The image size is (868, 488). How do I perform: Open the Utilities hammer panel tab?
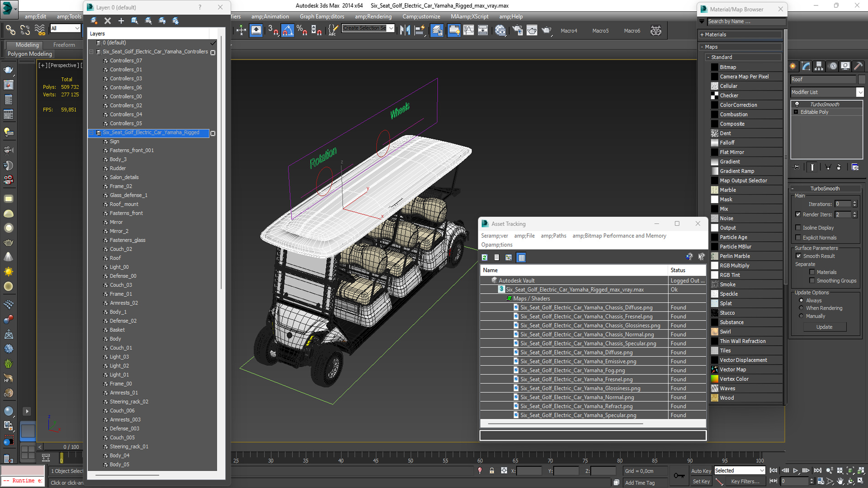(858, 66)
